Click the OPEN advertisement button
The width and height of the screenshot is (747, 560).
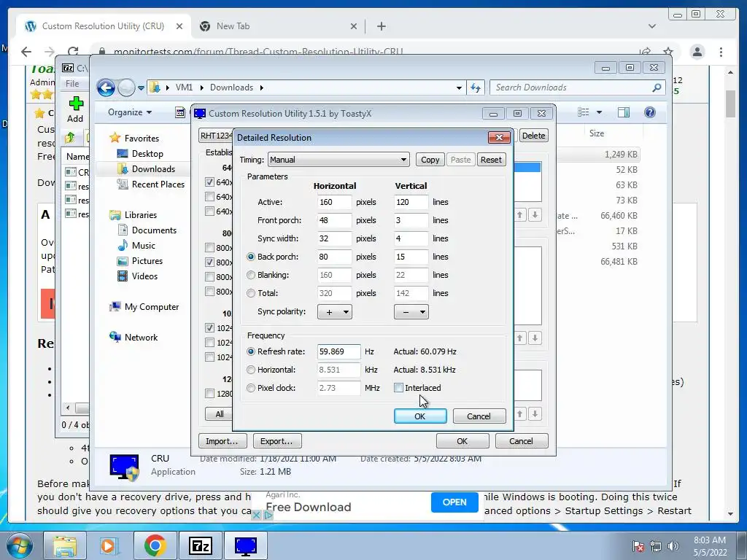[454, 502]
